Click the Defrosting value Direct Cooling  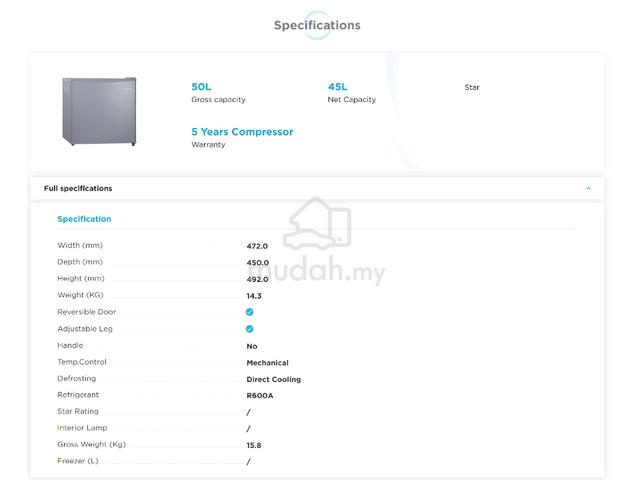[x=273, y=380]
